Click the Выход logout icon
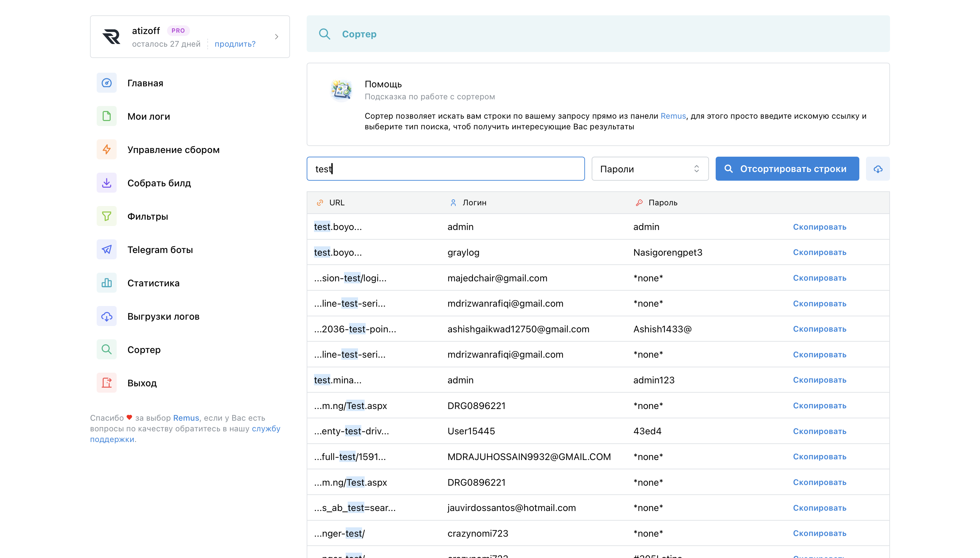 [x=107, y=383]
